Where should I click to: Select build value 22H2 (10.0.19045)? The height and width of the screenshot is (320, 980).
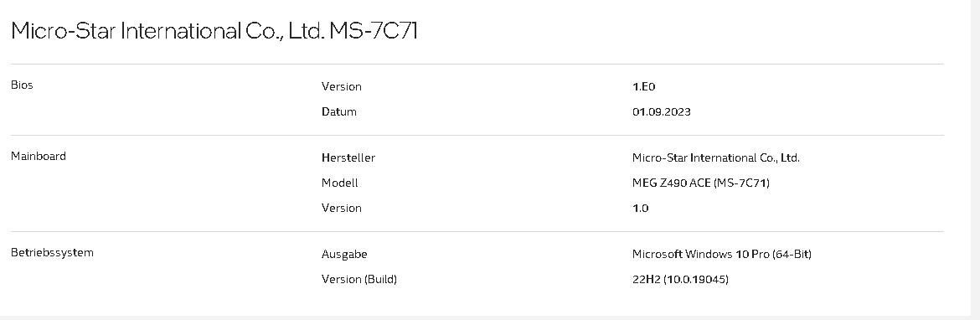(x=681, y=280)
